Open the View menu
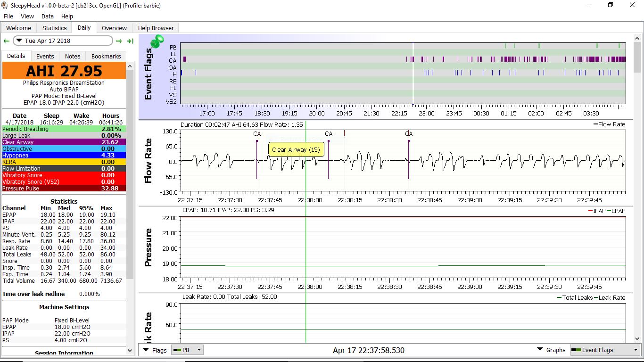 27,16
